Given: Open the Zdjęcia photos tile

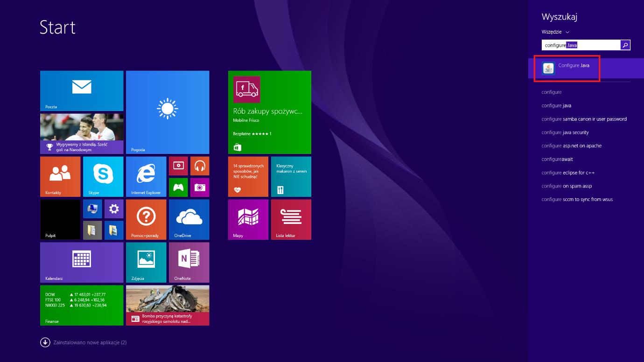Looking at the screenshot, I should tap(146, 263).
